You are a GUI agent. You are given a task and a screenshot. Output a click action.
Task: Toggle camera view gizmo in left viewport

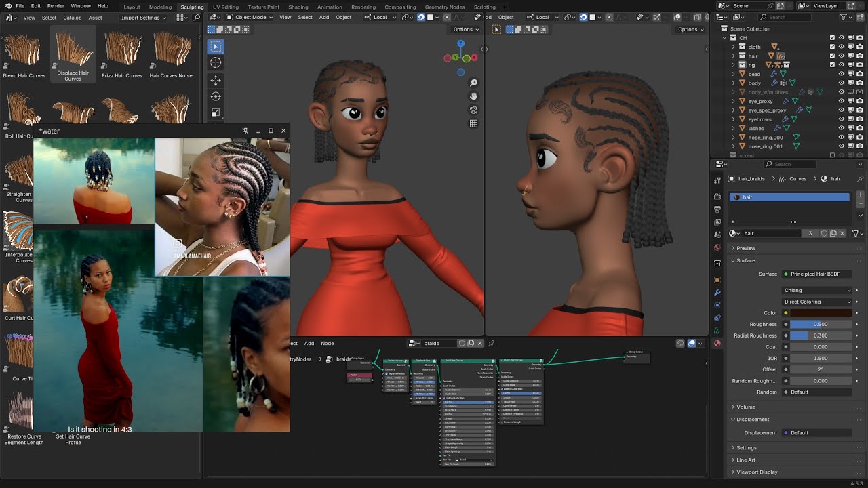(x=473, y=110)
